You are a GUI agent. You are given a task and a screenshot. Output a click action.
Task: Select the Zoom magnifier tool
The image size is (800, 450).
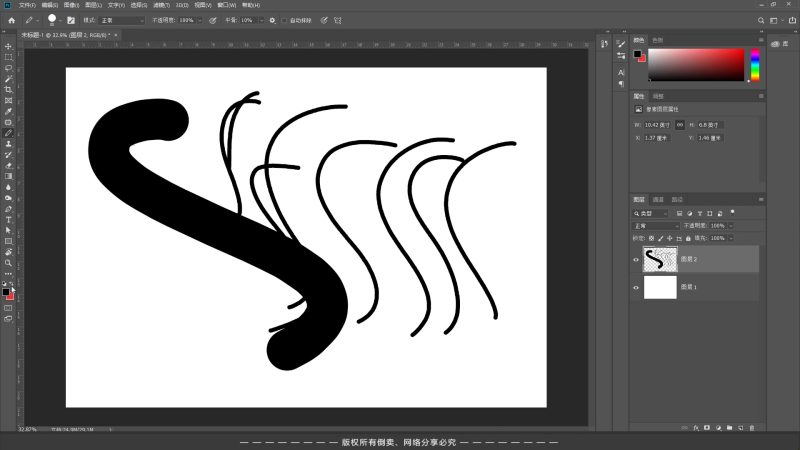tap(8, 263)
